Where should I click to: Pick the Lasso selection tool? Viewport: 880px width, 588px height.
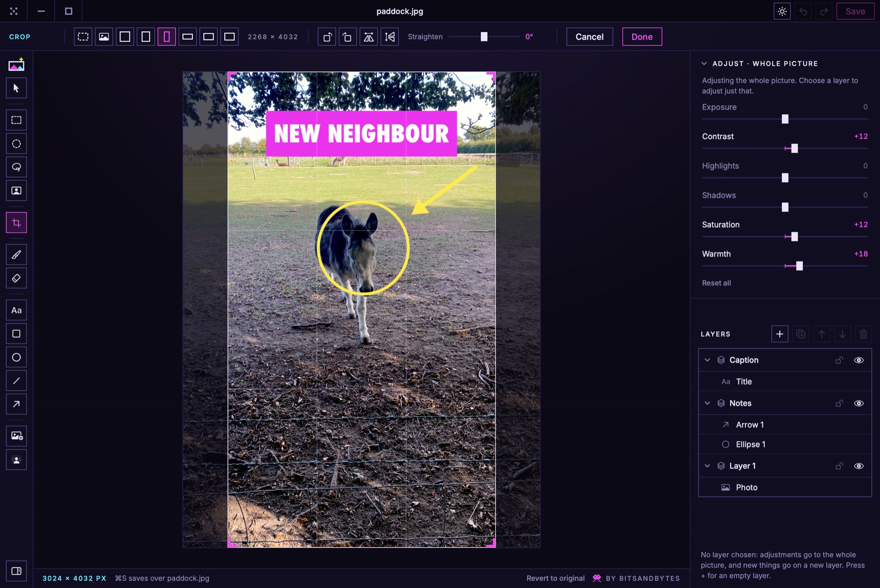pos(16,167)
